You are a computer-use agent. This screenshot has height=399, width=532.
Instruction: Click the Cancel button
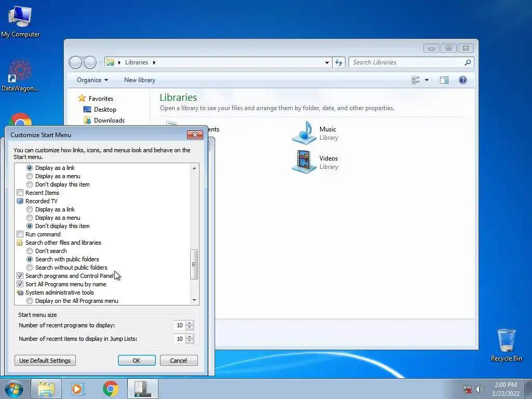(x=179, y=361)
